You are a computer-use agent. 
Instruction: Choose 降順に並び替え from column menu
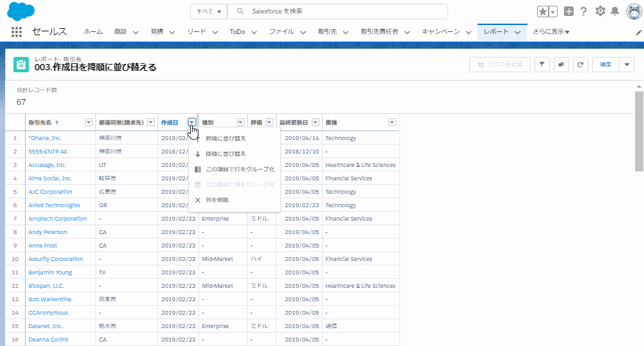tap(234, 154)
